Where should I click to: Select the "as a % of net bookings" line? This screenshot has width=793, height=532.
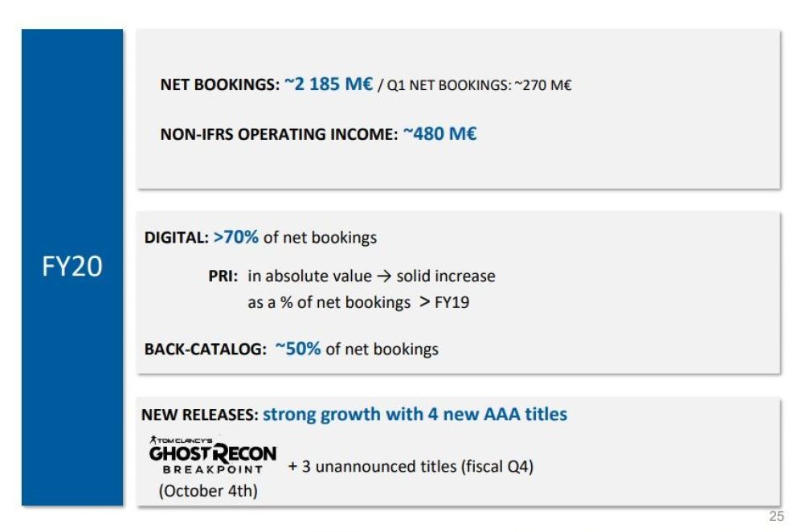click(329, 302)
